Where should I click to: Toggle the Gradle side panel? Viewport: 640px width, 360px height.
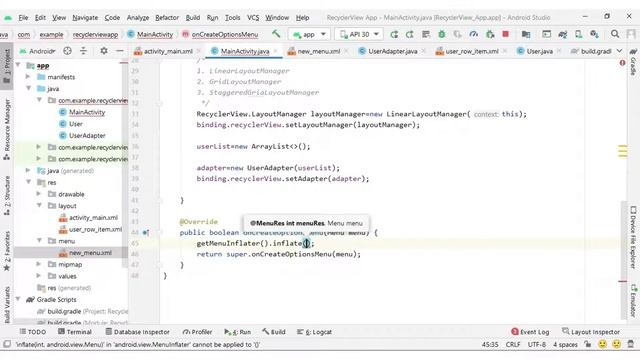[633, 62]
